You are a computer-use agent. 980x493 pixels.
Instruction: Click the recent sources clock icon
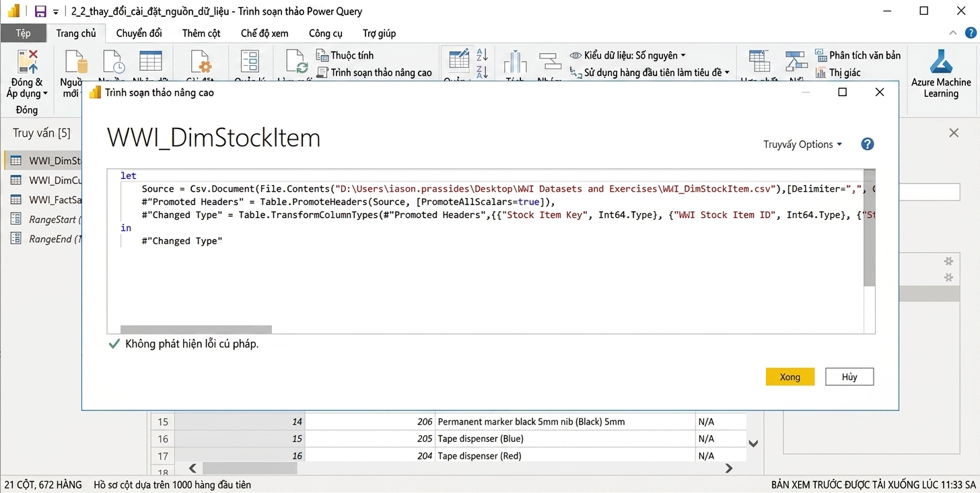(113, 62)
